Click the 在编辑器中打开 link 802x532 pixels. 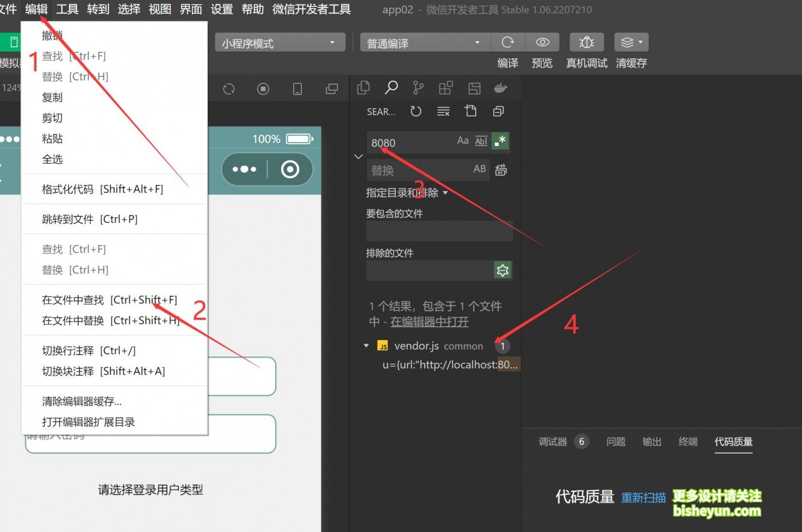430,322
